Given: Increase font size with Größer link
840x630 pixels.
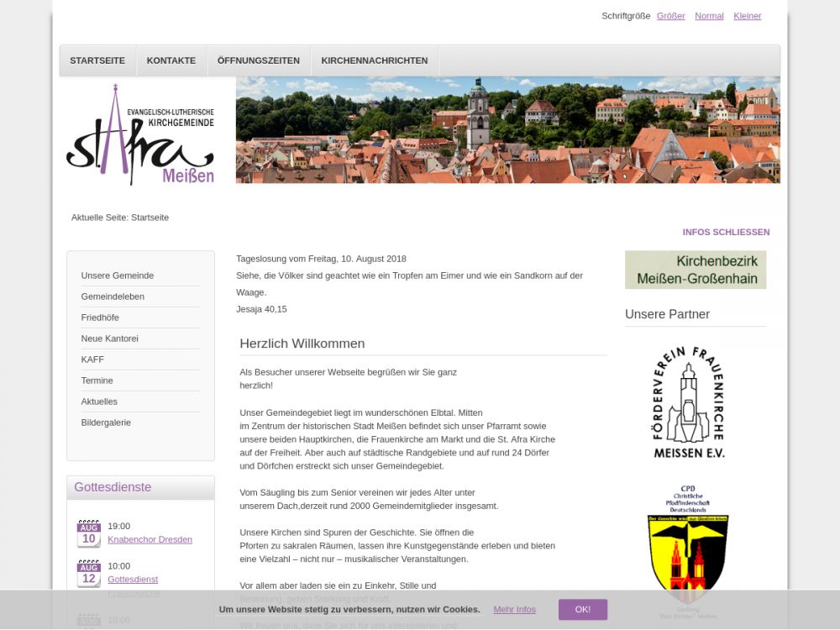Looking at the screenshot, I should point(670,16).
